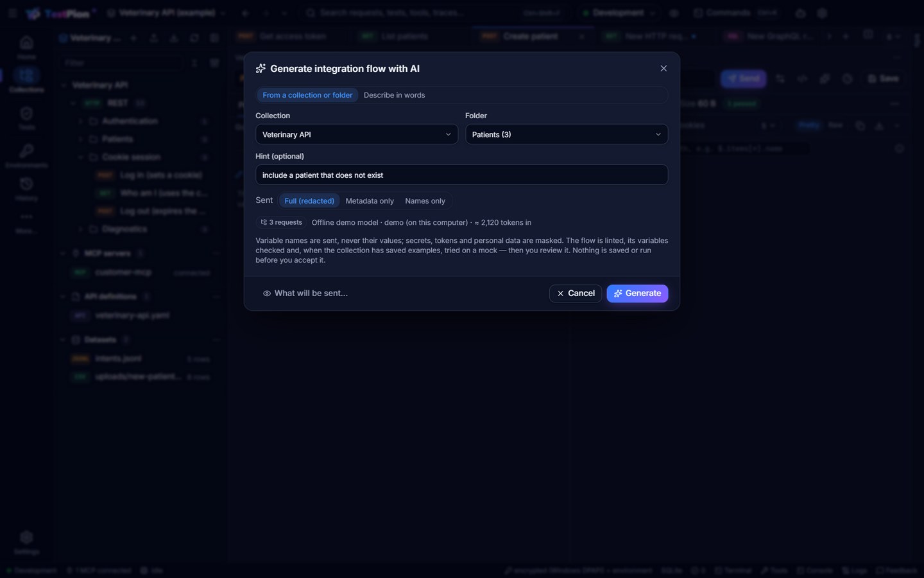Click the Settings gear icon in sidebar
924x578 pixels.
26,542
